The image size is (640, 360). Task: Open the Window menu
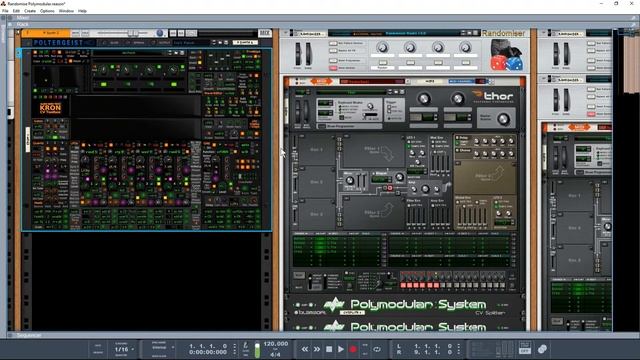66,11
